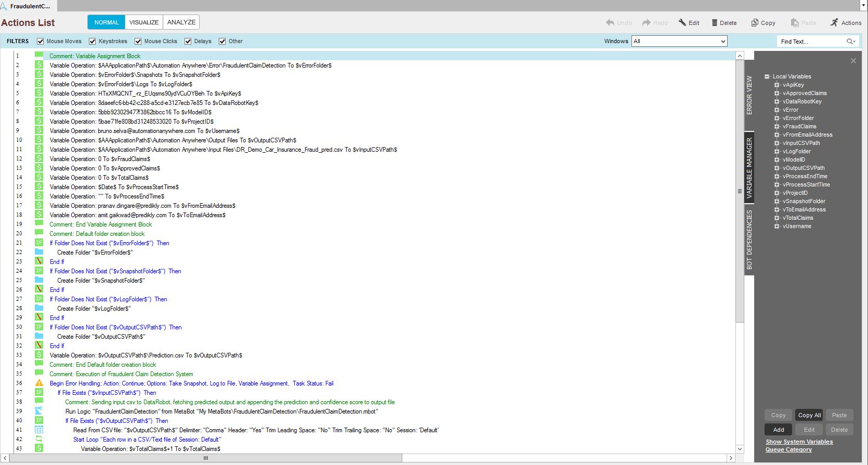This screenshot has height=465, width=868.
Task: Click the Copy icon in top toolbar
Action: click(x=755, y=23)
